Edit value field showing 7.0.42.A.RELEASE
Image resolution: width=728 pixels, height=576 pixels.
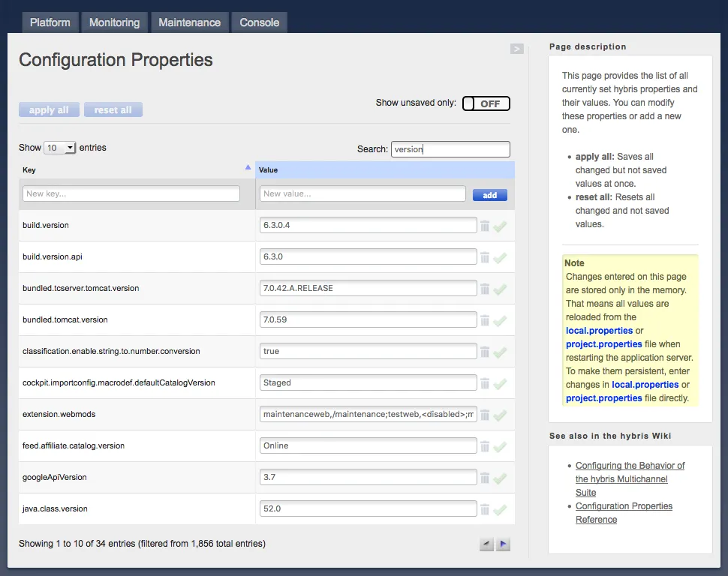pos(369,288)
